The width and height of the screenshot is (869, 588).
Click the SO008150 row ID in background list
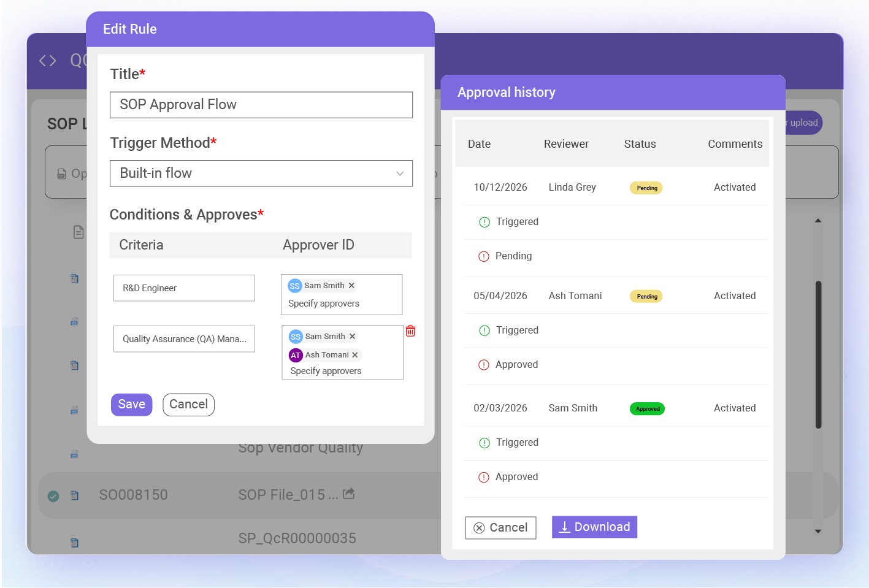[133, 495]
